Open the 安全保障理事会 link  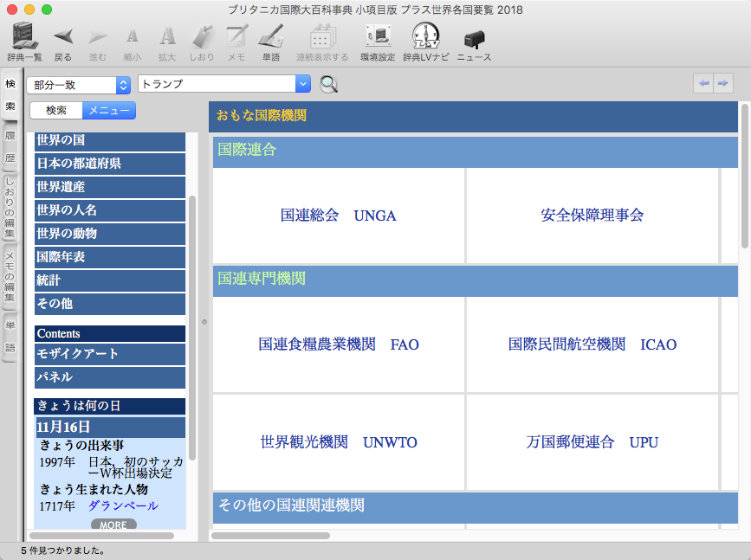592,216
